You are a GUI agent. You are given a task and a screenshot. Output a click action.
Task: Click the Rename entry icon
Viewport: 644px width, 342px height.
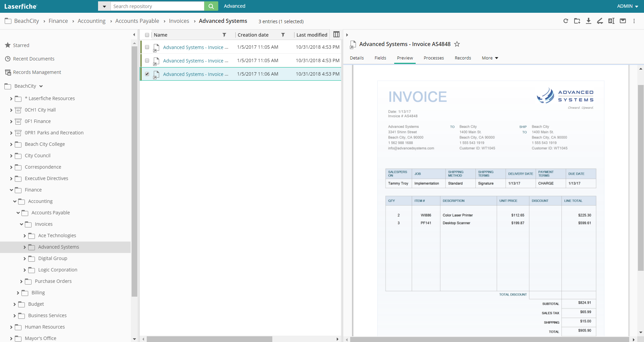tap(611, 21)
